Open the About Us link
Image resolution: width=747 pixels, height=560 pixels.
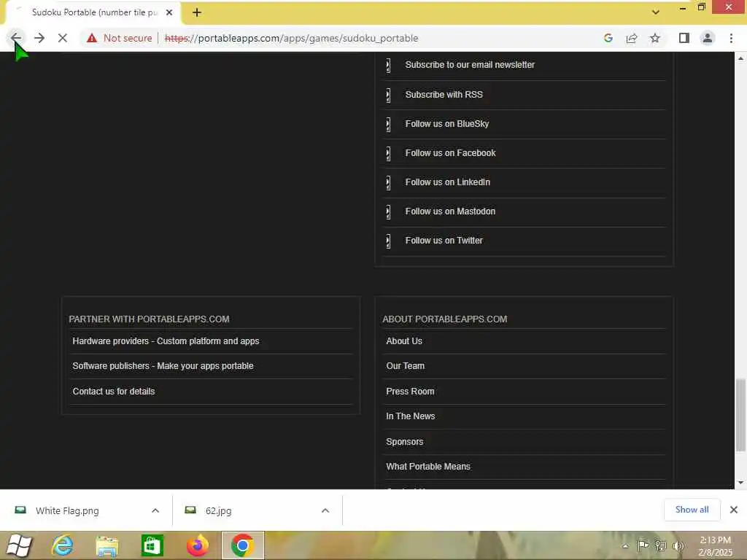point(404,341)
